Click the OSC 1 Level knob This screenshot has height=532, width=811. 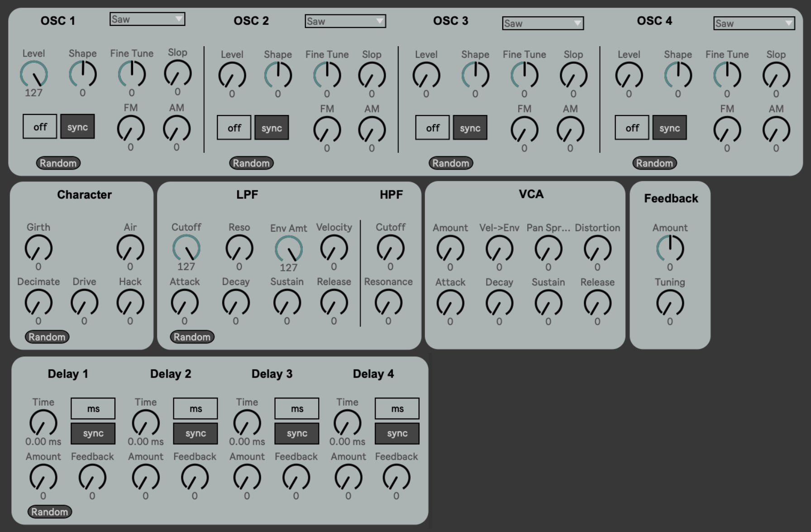coord(34,75)
